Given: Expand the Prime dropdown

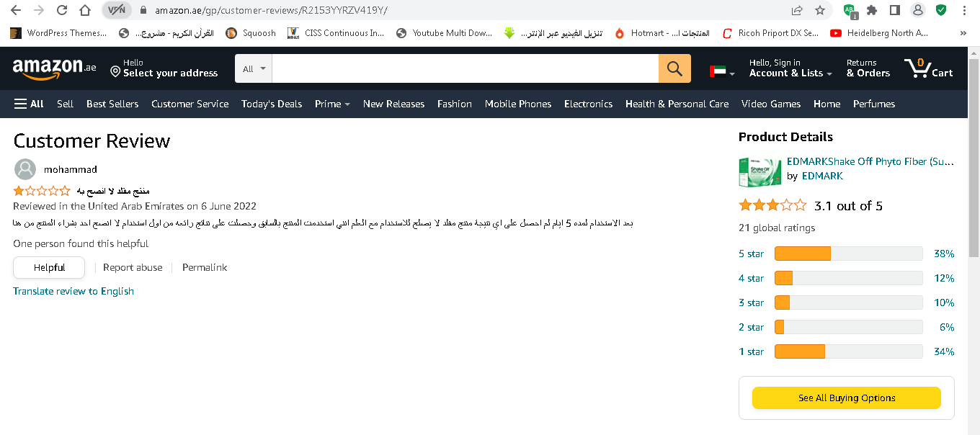Looking at the screenshot, I should click(x=332, y=104).
